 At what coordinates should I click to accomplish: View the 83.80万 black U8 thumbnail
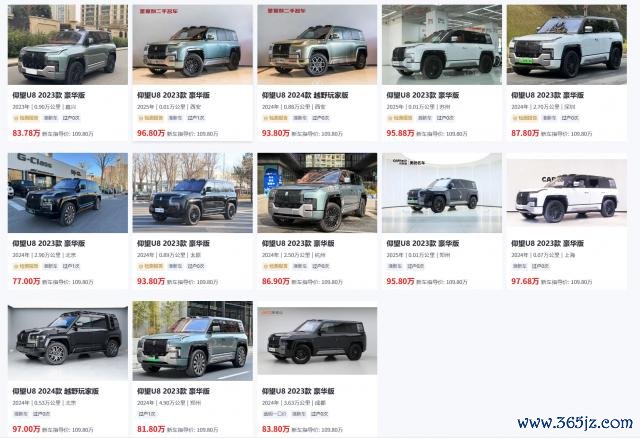click(x=317, y=341)
